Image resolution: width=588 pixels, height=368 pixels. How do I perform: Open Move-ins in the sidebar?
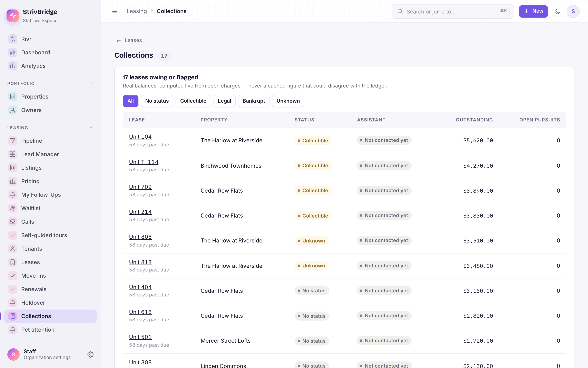[51, 276]
